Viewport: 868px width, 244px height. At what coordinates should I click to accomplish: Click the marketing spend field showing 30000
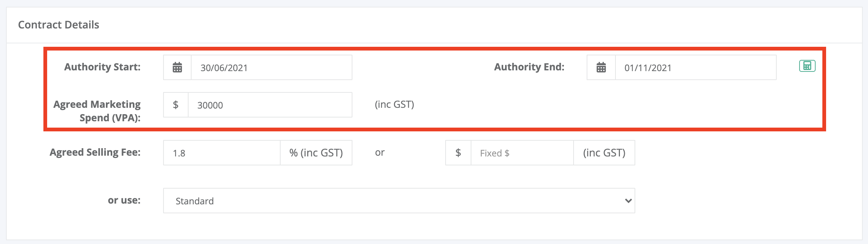point(270,105)
